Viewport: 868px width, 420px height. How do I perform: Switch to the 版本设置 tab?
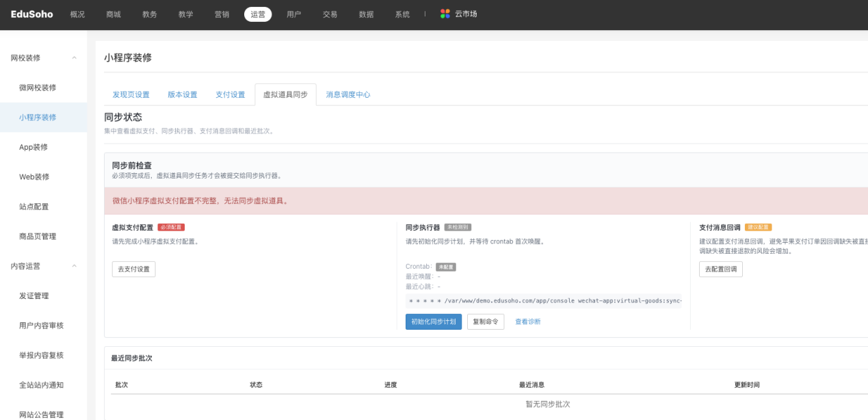(x=183, y=94)
